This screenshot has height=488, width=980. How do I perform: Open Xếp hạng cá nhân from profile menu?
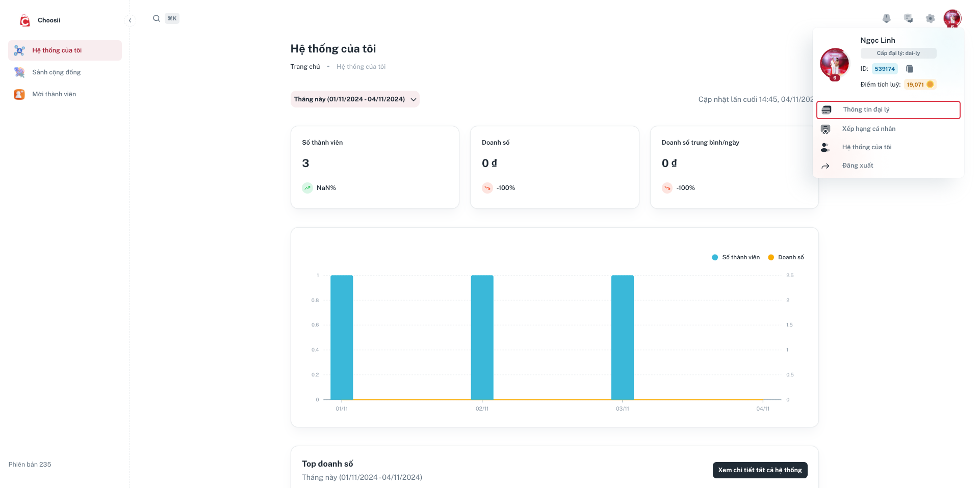click(x=868, y=129)
